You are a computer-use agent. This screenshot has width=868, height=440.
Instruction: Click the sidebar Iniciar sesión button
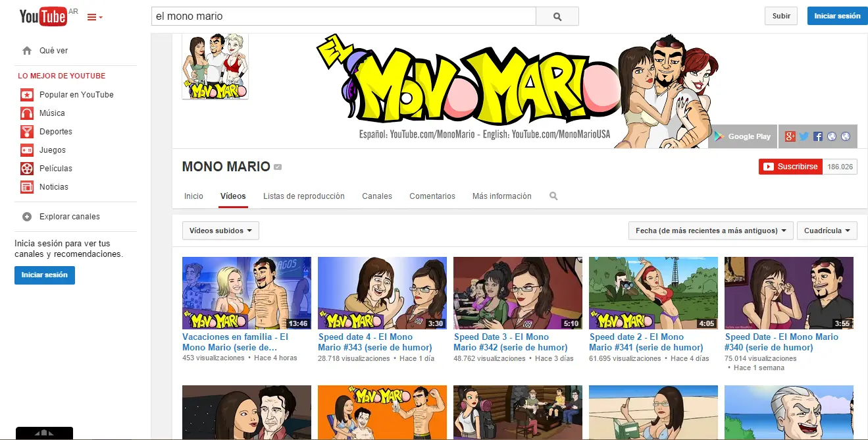point(45,275)
